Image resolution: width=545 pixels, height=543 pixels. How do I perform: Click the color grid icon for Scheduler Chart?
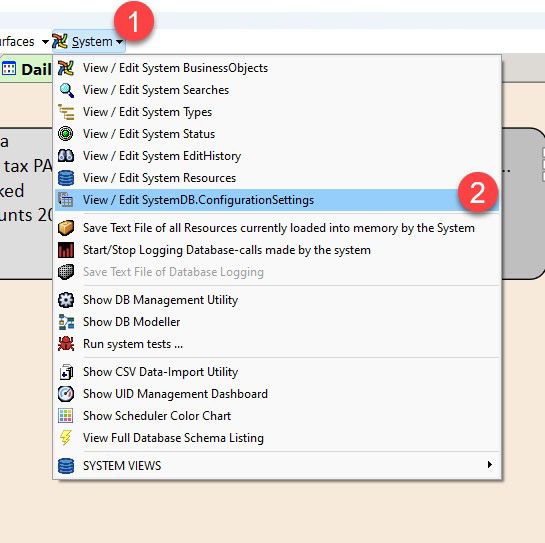pos(66,416)
